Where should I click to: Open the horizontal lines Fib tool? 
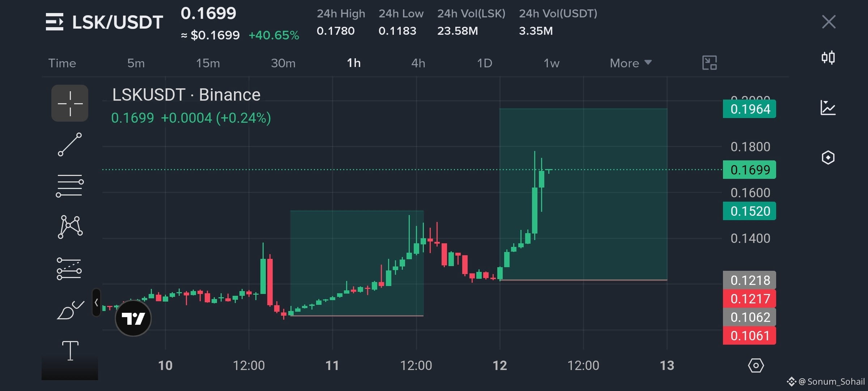pos(70,186)
